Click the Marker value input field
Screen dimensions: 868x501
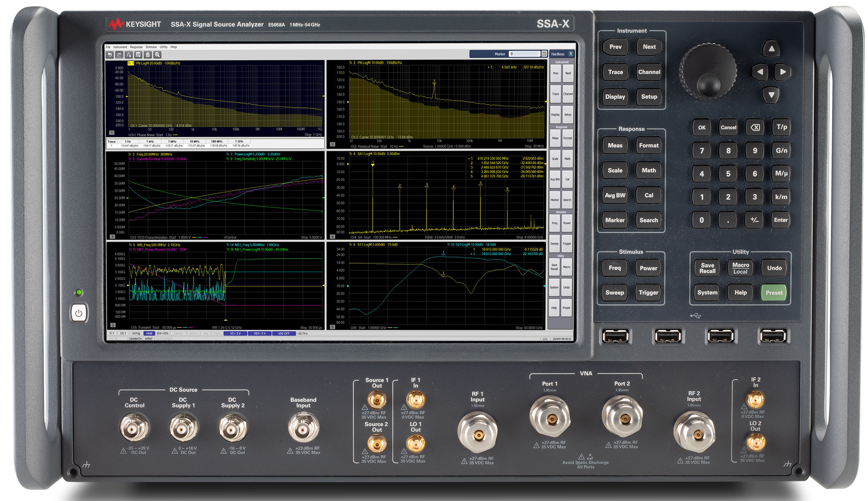524,54
